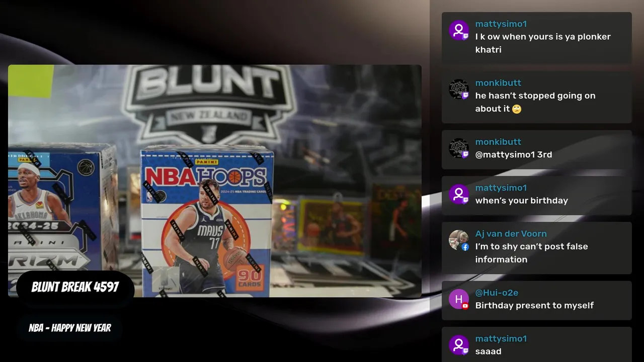The width and height of the screenshot is (644, 362).
Task: Open monkibutt username above '@mattysimo1 3rd'
Action: click(x=498, y=142)
